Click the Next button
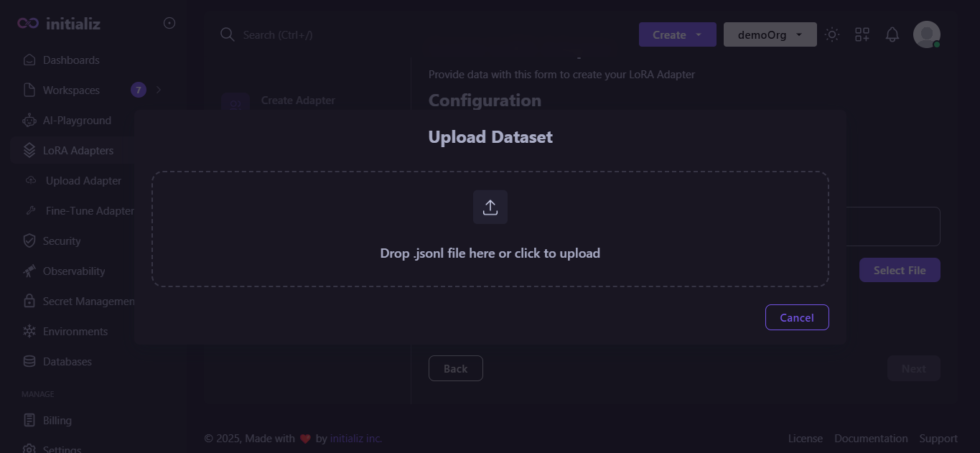 click(914, 368)
